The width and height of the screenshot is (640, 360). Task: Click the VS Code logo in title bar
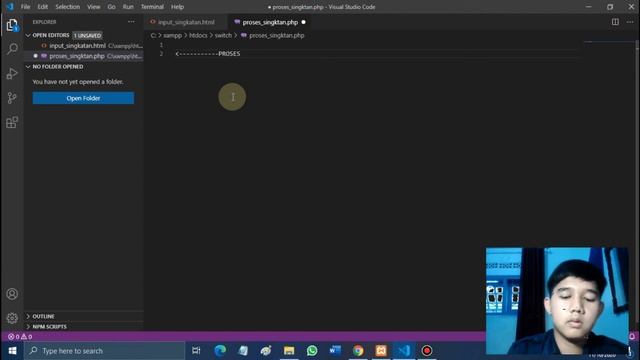pyautogui.click(x=9, y=7)
